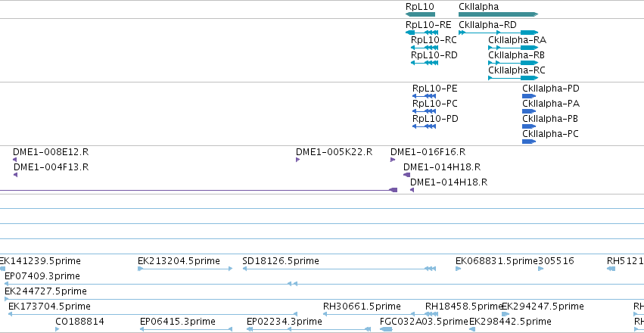Screen dimensions: 644x333
Task: Select the EP07409.3prime EST label
Action: pyautogui.click(x=42, y=276)
